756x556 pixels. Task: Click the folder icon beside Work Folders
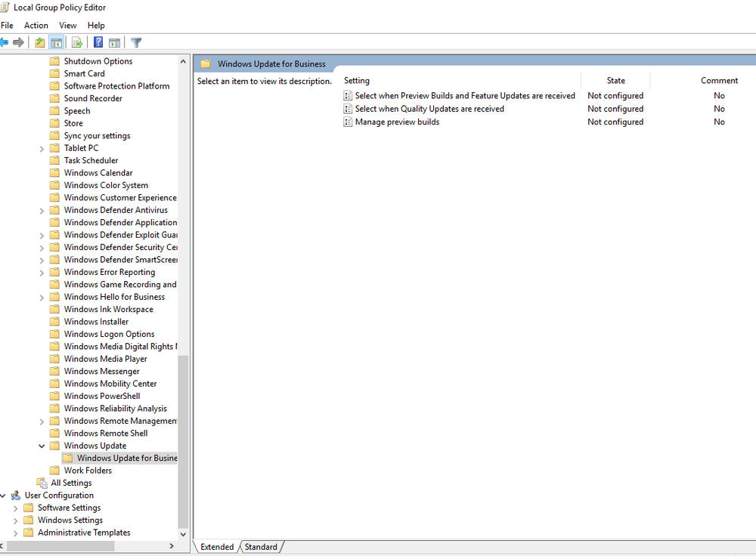55,470
